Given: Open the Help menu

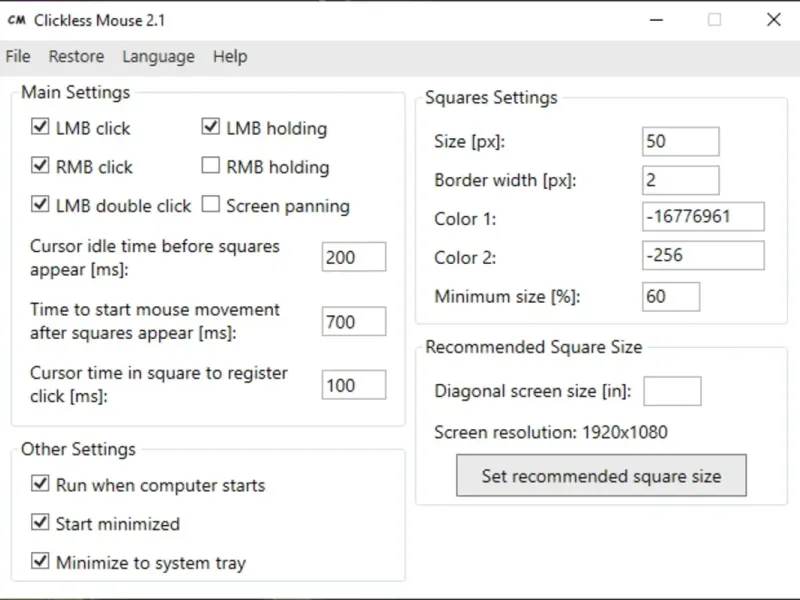Looking at the screenshot, I should [230, 57].
